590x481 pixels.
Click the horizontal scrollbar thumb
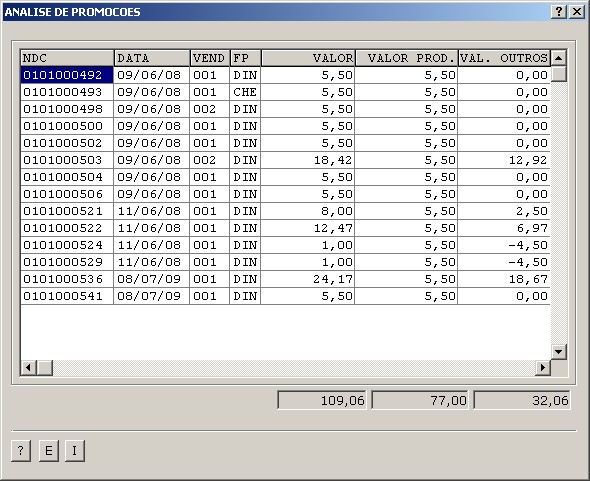44,367
